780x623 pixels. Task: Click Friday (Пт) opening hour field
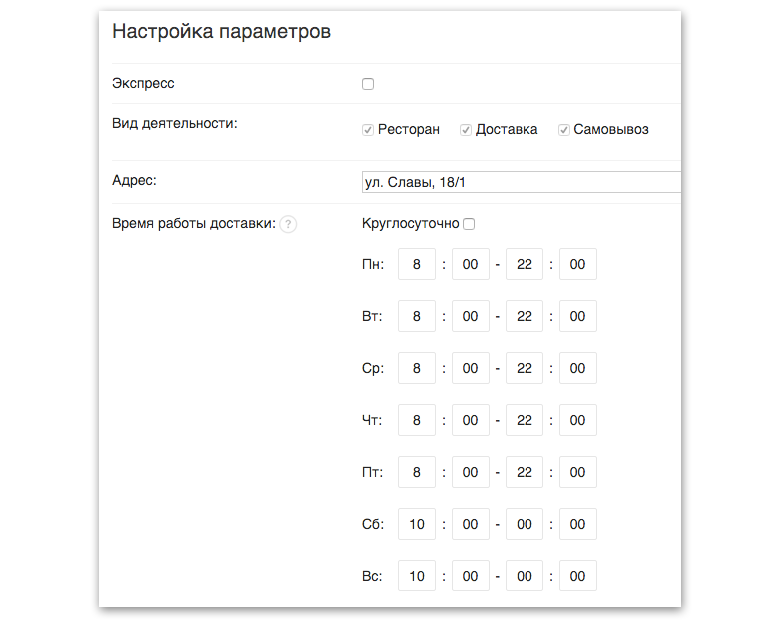point(417,472)
